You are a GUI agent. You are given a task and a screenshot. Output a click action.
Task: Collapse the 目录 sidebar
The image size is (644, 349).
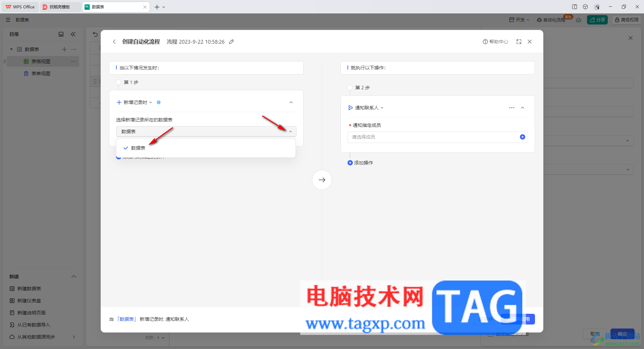pyautogui.click(x=73, y=34)
